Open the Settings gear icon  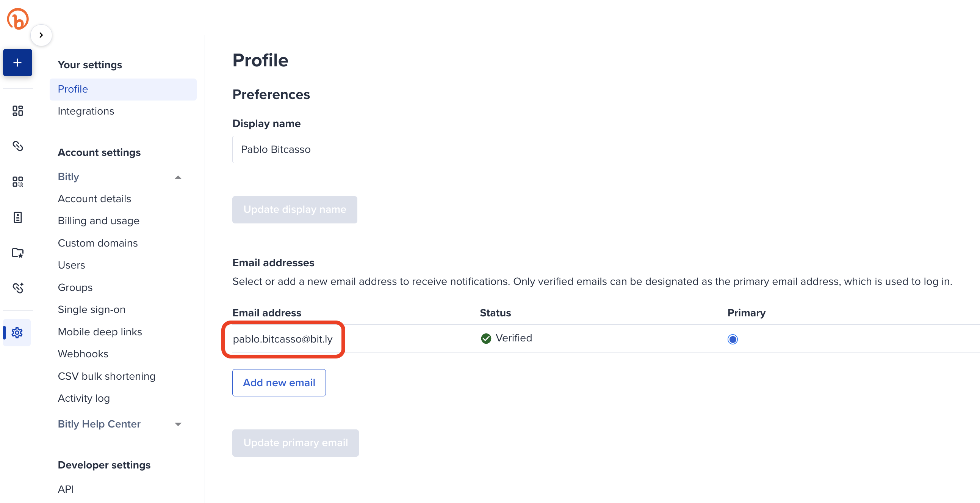click(17, 332)
